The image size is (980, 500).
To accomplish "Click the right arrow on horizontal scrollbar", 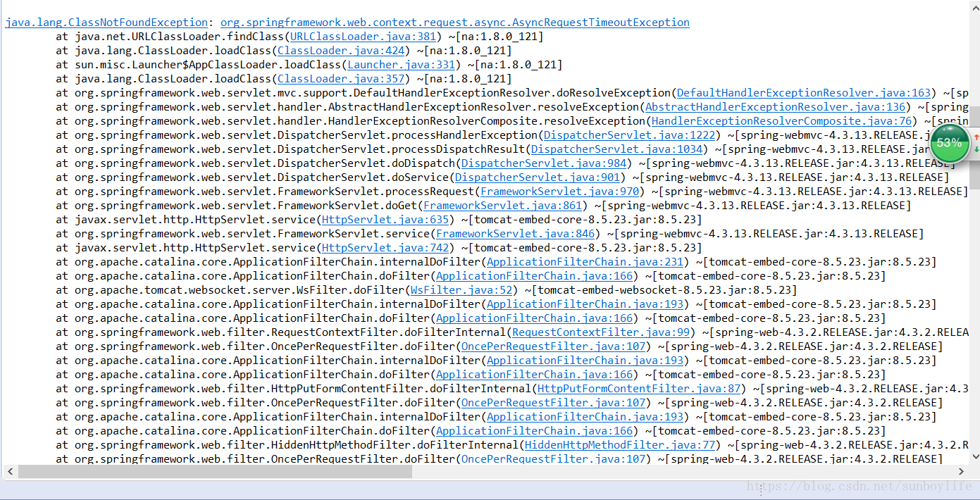I will click(x=960, y=470).
